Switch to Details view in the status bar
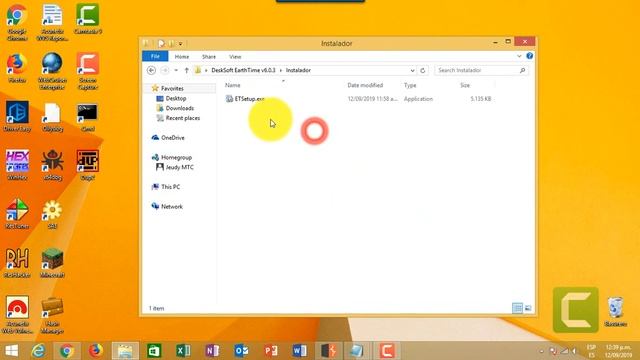The width and height of the screenshot is (640, 360). pyautogui.click(x=517, y=308)
